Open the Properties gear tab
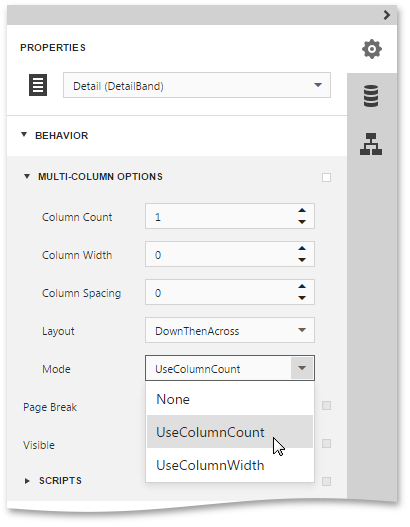 pos(372,49)
